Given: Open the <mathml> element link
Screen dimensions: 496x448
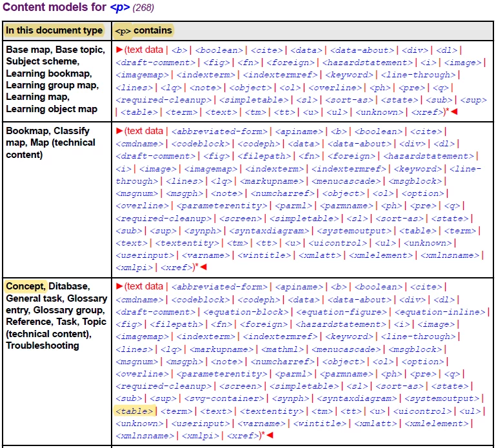Looking at the screenshot, I should click(x=283, y=349).
